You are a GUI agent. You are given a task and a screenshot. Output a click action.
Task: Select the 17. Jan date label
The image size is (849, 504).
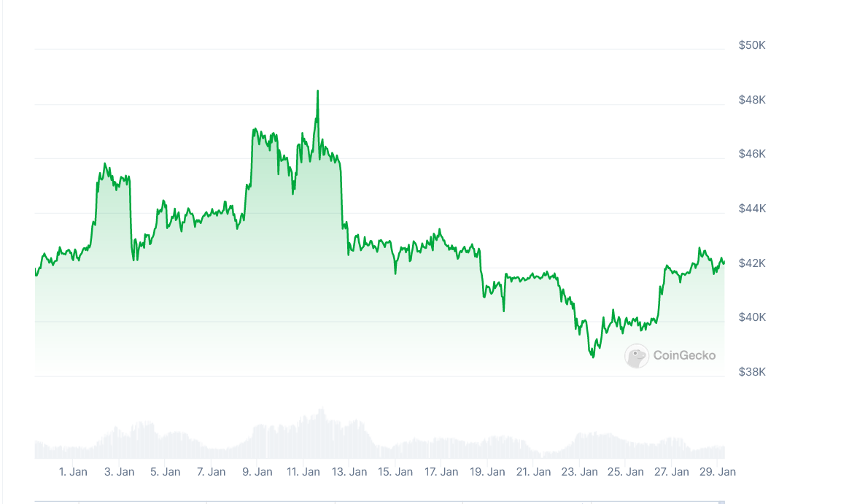tap(441, 472)
